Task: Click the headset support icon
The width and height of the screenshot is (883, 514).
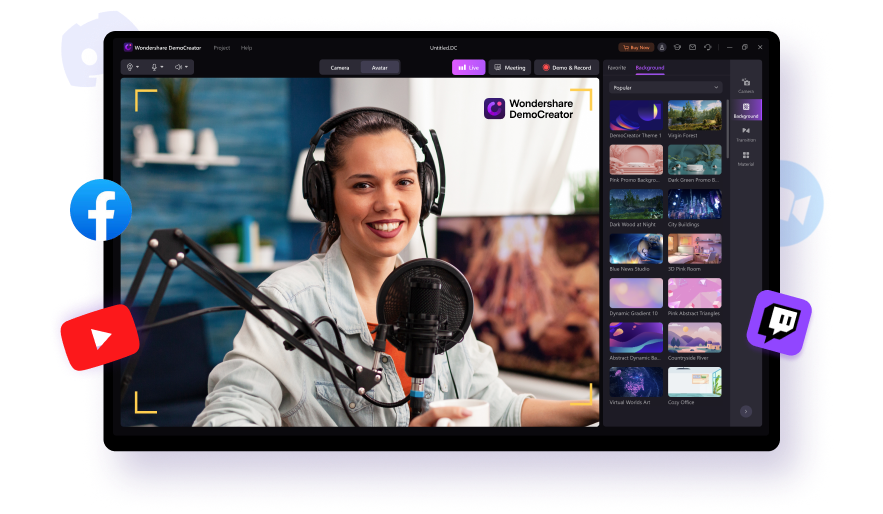Action: (x=708, y=48)
